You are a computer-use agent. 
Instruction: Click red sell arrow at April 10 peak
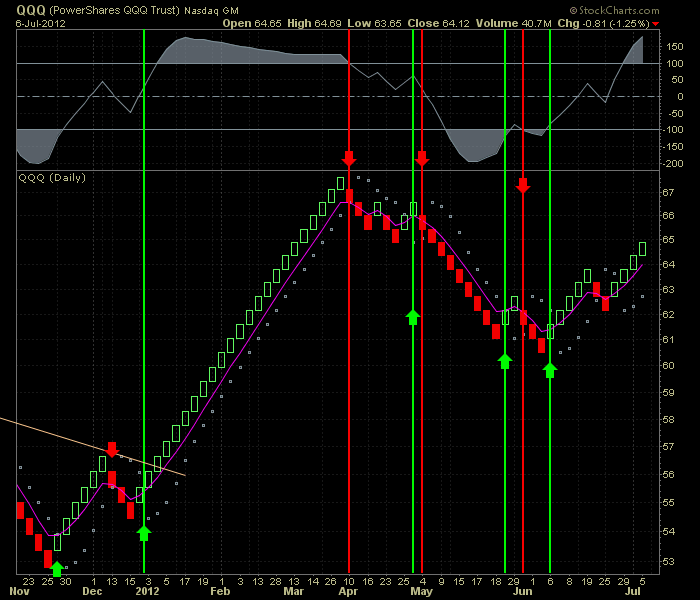pyautogui.click(x=349, y=159)
